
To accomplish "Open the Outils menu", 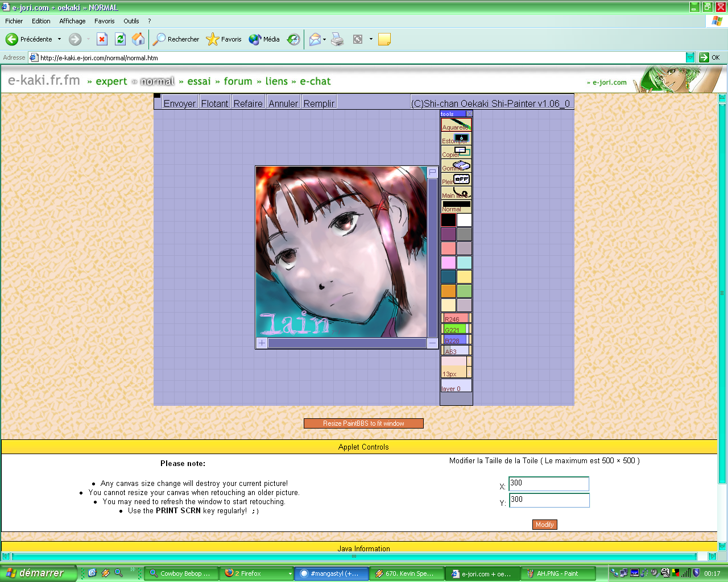I will [131, 21].
